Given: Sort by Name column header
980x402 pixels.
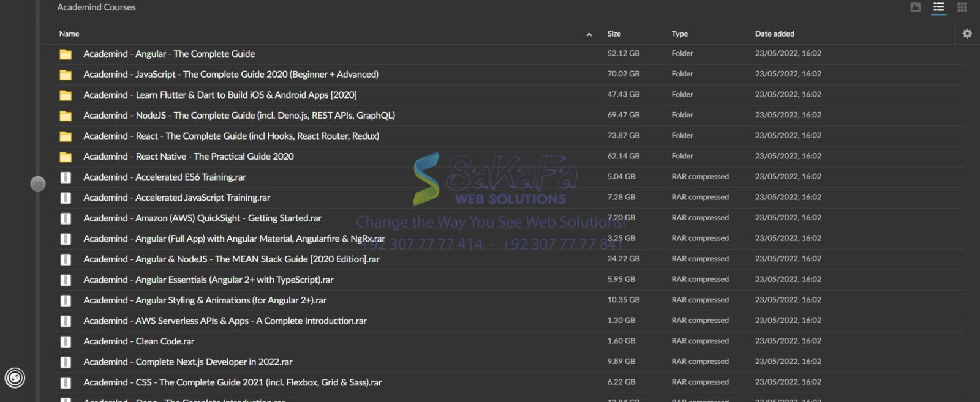Looking at the screenshot, I should 69,34.
